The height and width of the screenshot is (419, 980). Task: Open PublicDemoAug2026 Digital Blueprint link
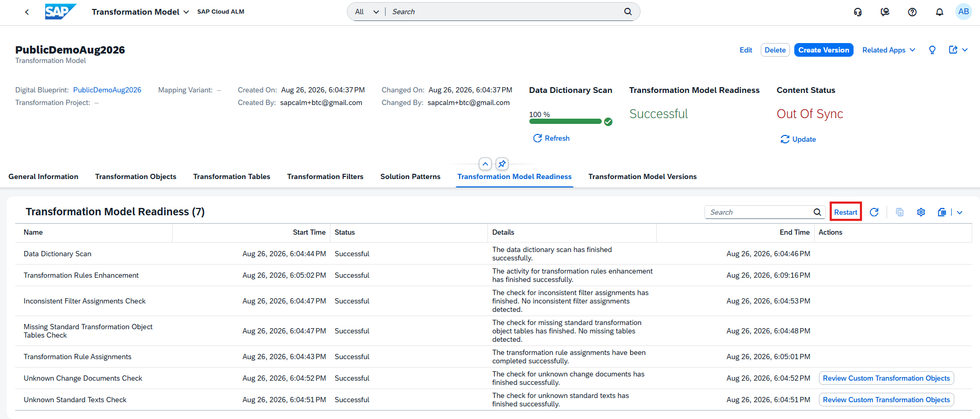107,90
